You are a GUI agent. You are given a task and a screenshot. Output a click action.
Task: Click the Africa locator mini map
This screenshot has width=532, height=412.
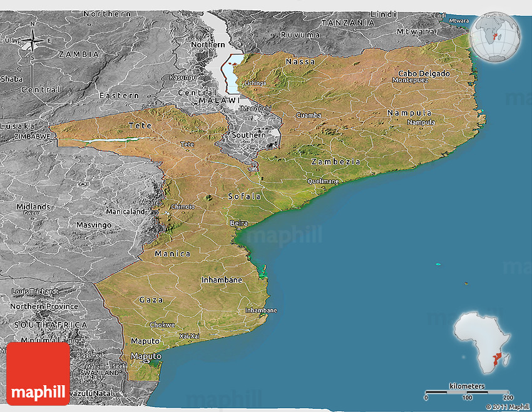coord(482,343)
